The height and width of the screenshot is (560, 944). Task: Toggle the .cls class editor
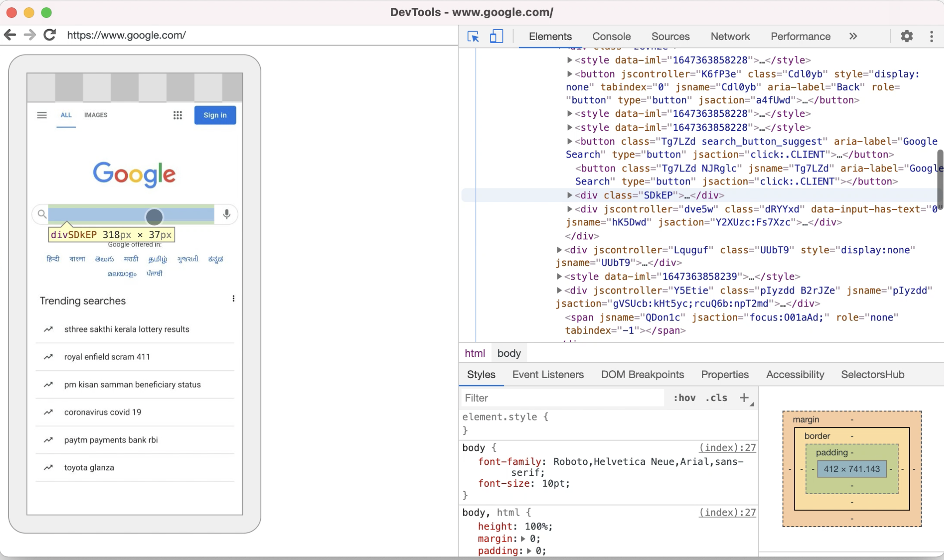click(x=715, y=398)
